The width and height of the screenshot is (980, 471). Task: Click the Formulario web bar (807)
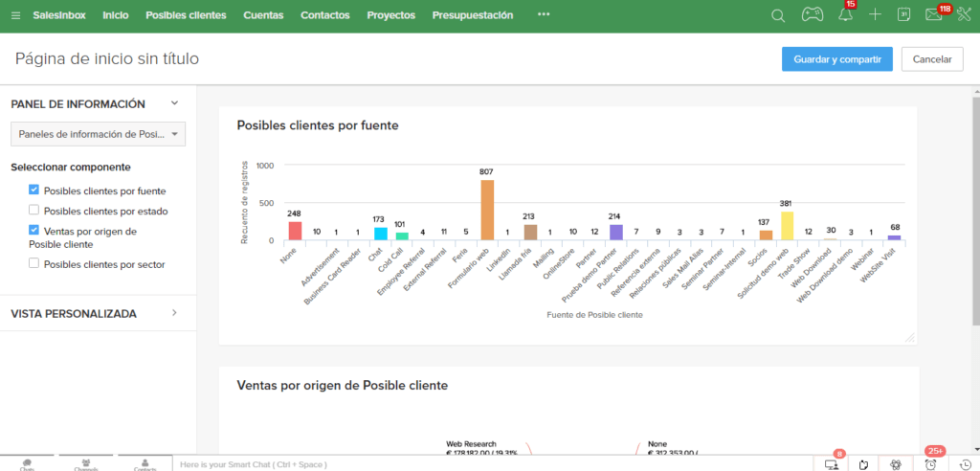(487, 211)
